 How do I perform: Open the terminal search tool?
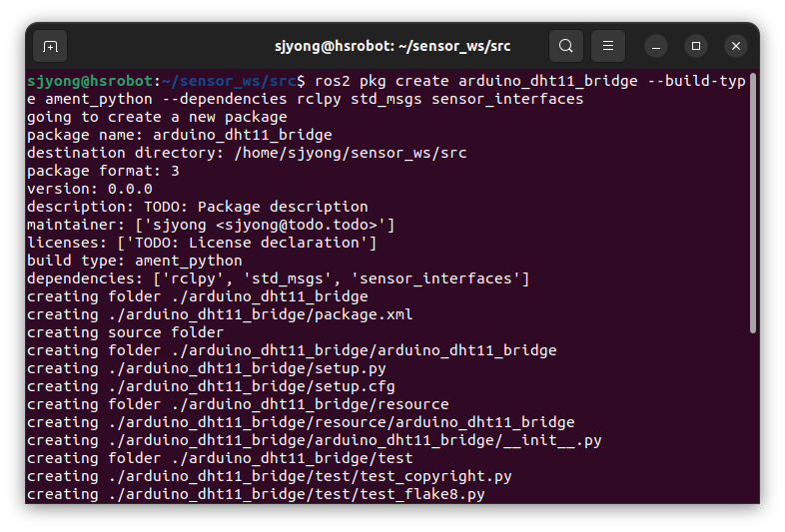point(565,46)
